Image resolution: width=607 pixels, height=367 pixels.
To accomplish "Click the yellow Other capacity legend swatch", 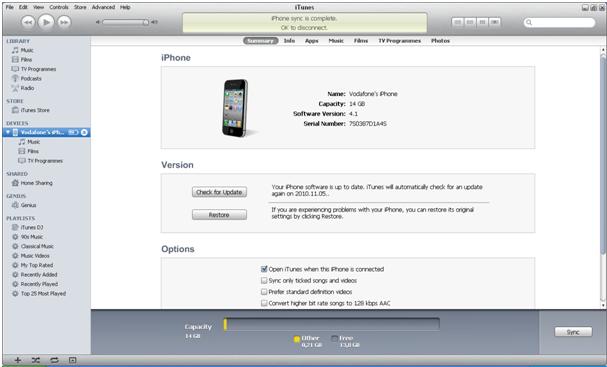I will tap(297, 339).
